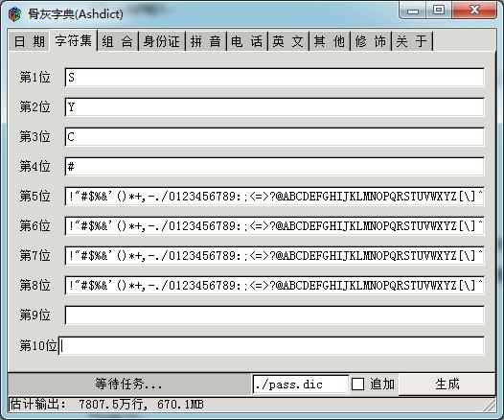Focus the 第1位 field containing S
The width and height of the screenshot is (504, 420).
(274, 77)
